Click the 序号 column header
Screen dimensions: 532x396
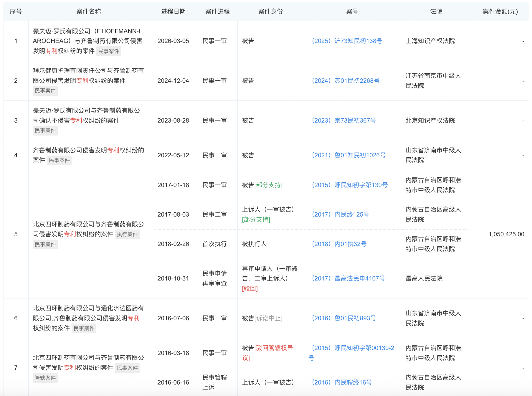pos(16,11)
